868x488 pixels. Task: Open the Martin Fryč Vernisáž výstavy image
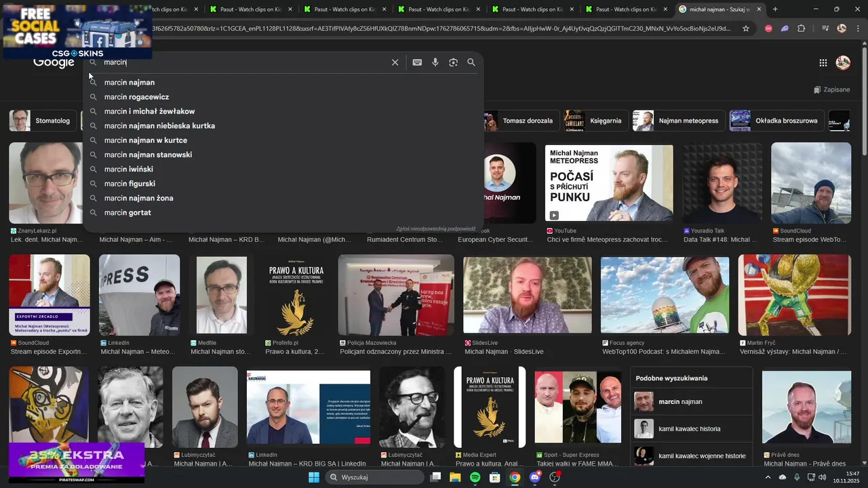794,296
